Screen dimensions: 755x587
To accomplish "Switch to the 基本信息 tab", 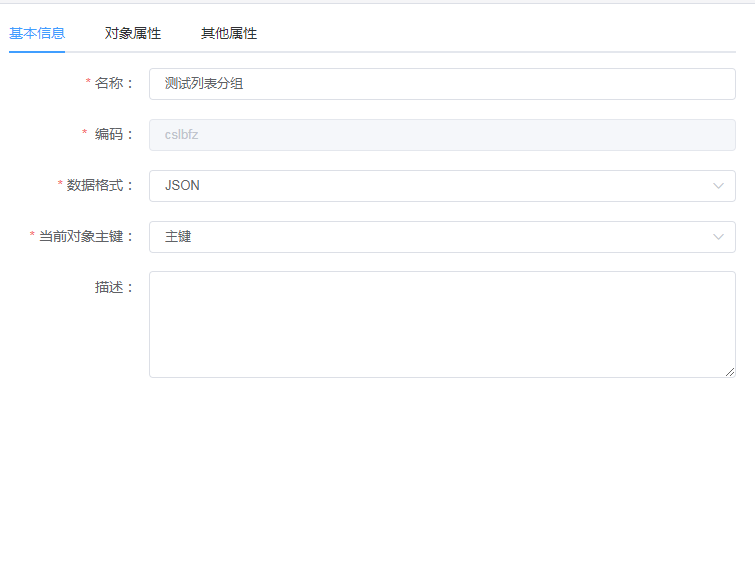I will pos(37,33).
